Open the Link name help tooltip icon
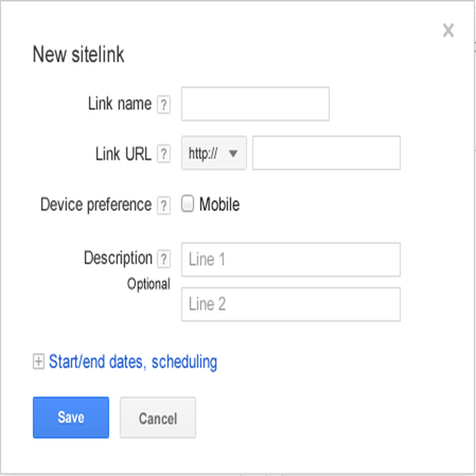Image resolution: width=476 pixels, height=476 pixels. (x=164, y=105)
